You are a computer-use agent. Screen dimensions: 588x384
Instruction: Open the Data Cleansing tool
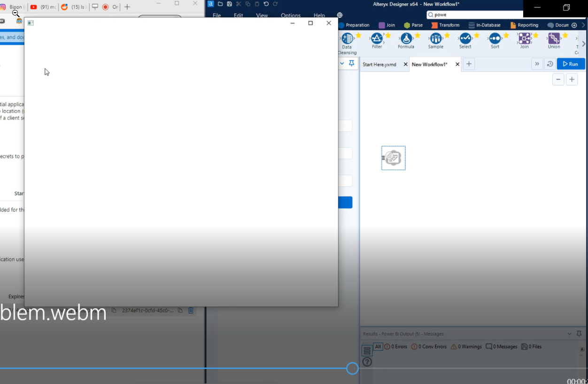(x=348, y=39)
